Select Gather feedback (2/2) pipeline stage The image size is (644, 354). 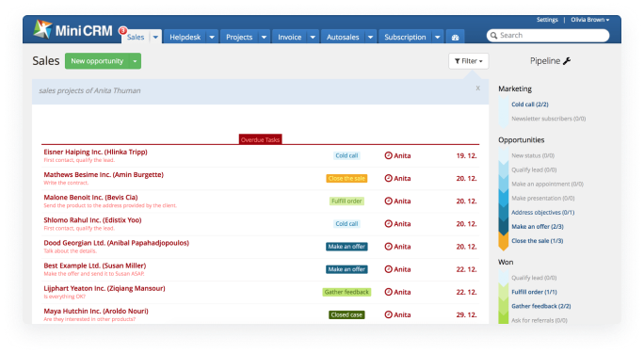(541, 306)
